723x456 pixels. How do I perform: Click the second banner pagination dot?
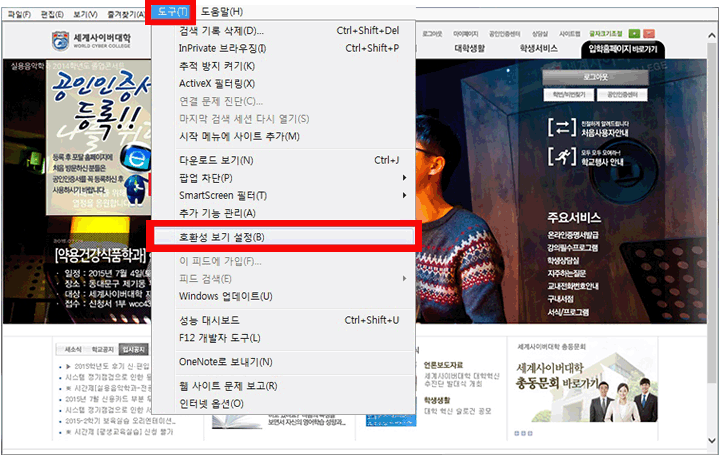[523, 433]
